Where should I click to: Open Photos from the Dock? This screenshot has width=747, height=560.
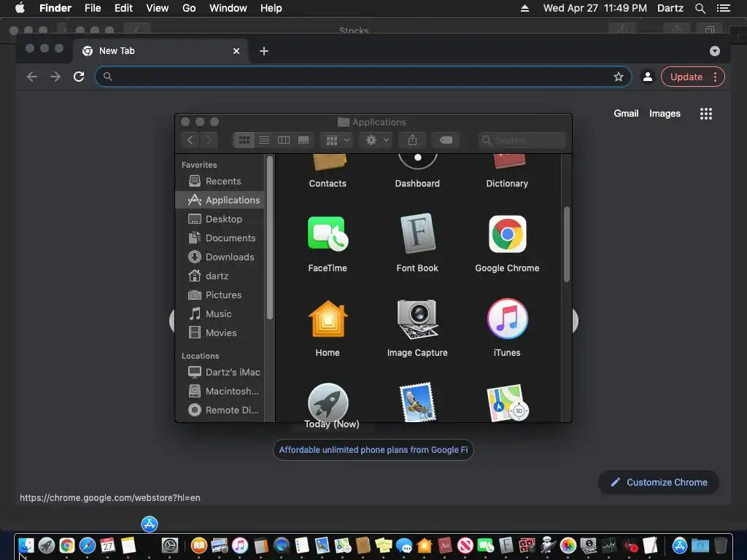click(568, 545)
